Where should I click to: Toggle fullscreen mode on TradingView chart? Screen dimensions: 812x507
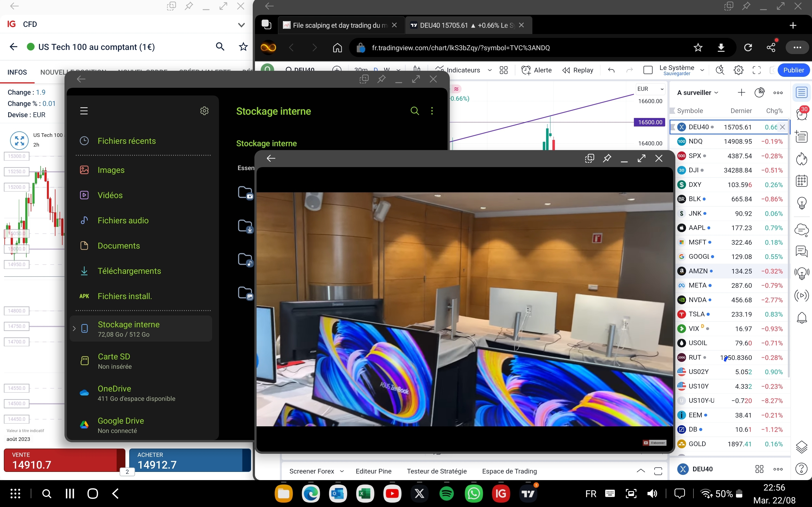coord(757,70)
